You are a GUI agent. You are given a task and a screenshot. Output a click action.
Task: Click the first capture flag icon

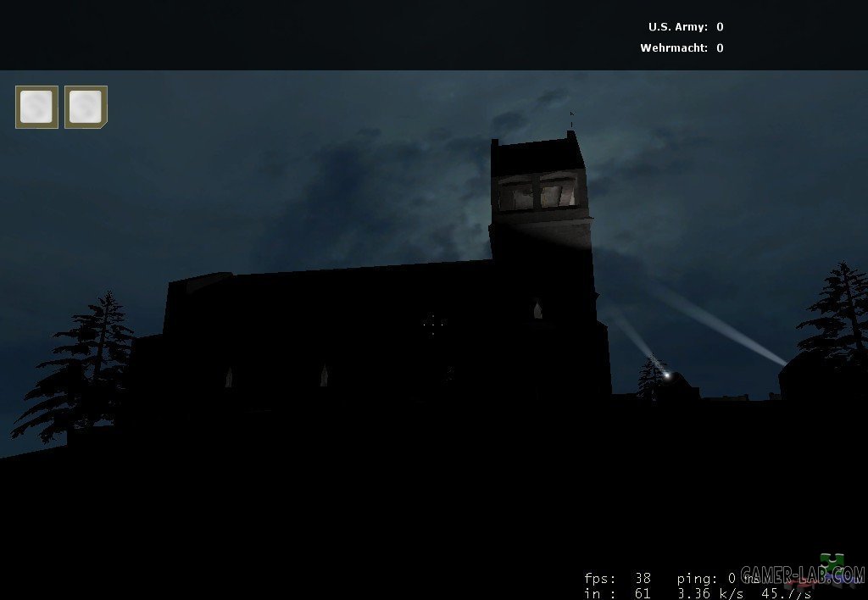pos(36,107)
